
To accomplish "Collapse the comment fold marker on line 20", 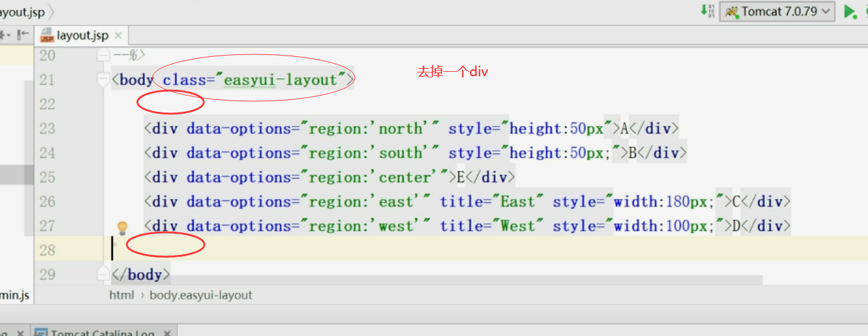I will [x=104, y=56].
